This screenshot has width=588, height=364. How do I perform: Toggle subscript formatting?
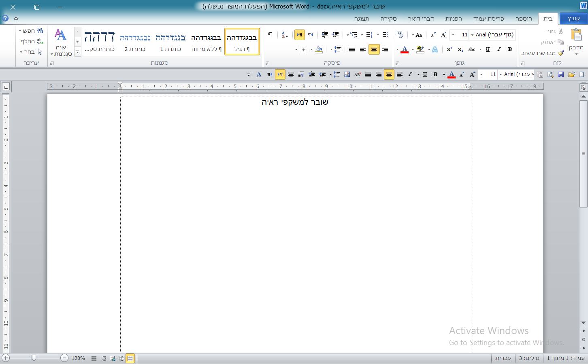click(460, 49)
